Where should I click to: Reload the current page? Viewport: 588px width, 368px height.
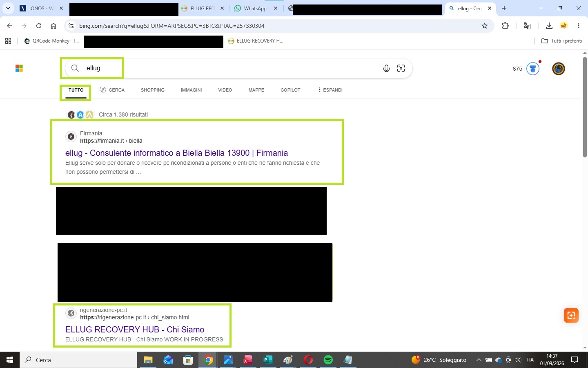(39, 26)
